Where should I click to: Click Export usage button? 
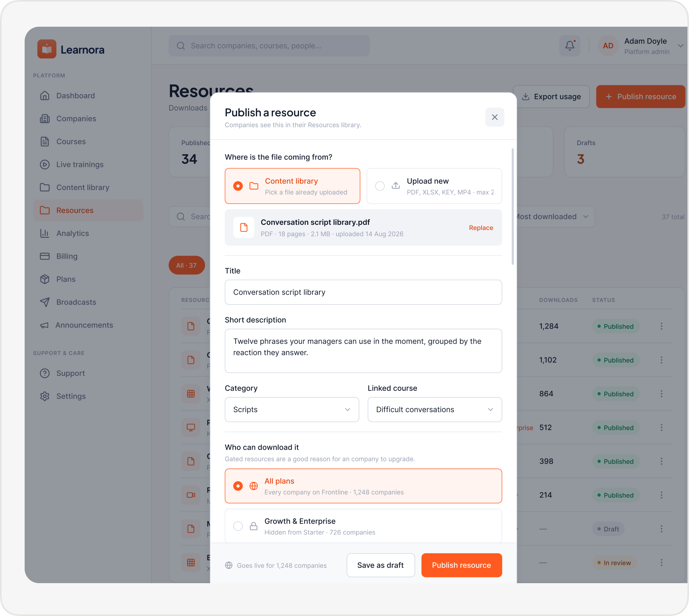click(x=551, y=97)
